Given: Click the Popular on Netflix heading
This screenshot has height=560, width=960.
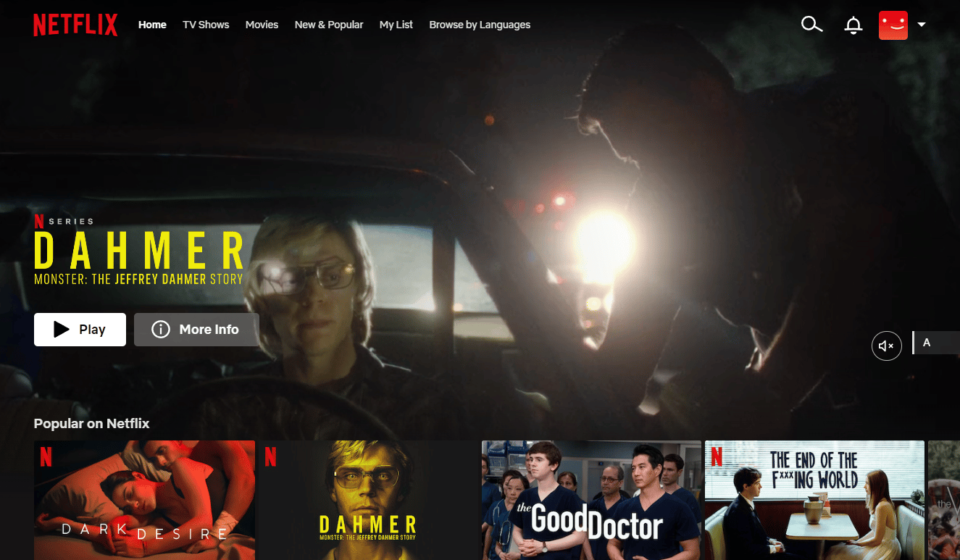Looking at the screenshot, I should [91, 423].
